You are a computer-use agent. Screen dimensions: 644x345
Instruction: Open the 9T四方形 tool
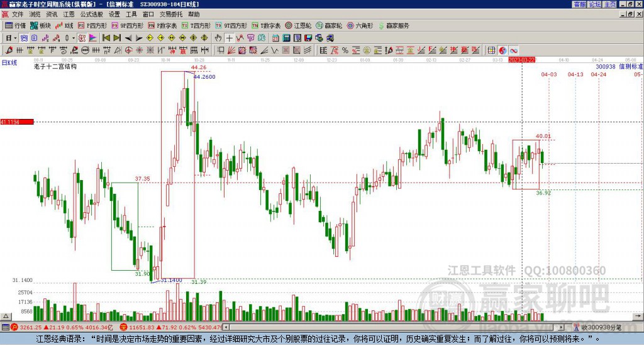pyautogui.click(x=231, y=25)
